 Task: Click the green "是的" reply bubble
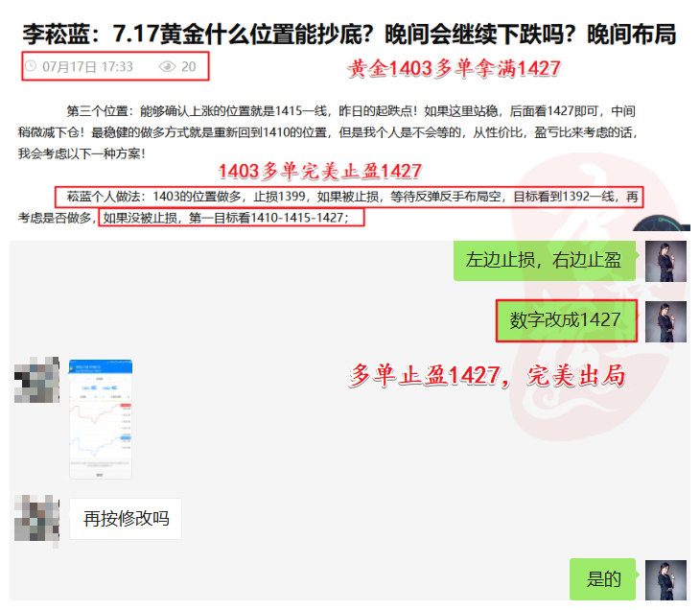pos(604,579)
